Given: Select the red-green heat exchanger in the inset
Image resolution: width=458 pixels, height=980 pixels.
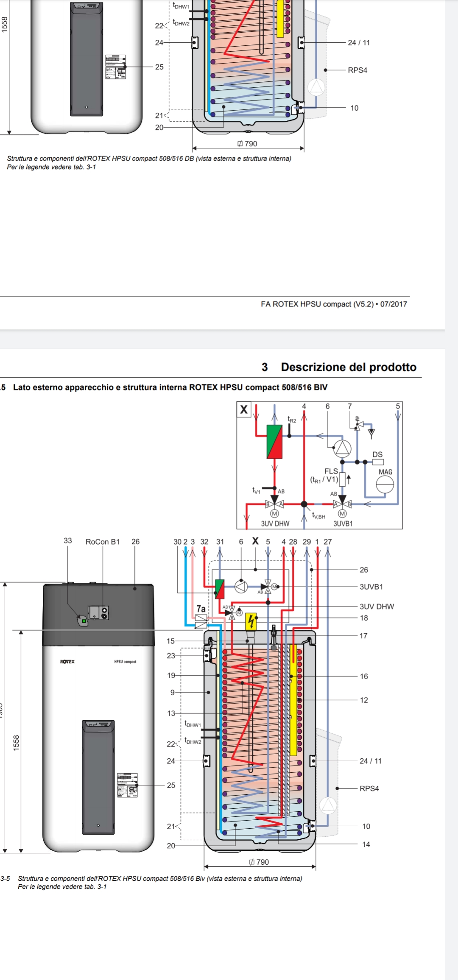Looking at the screenshot, I should [x=274, y=442].
